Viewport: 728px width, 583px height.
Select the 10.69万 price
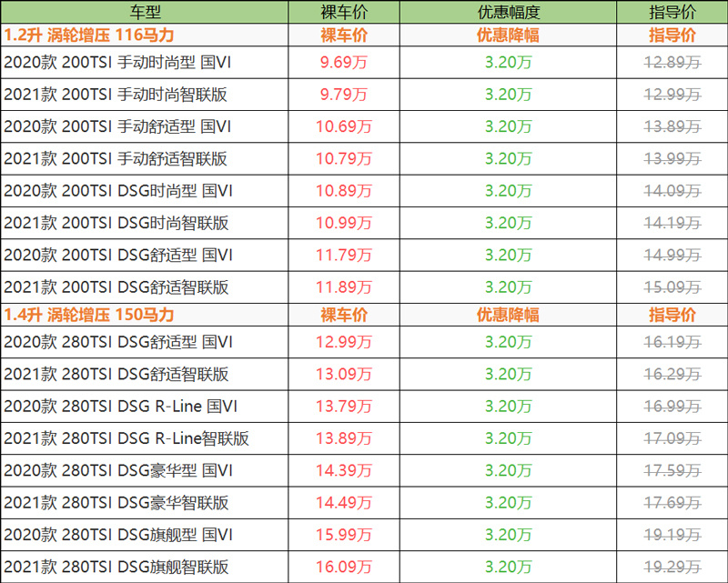(x=344, y=126)
